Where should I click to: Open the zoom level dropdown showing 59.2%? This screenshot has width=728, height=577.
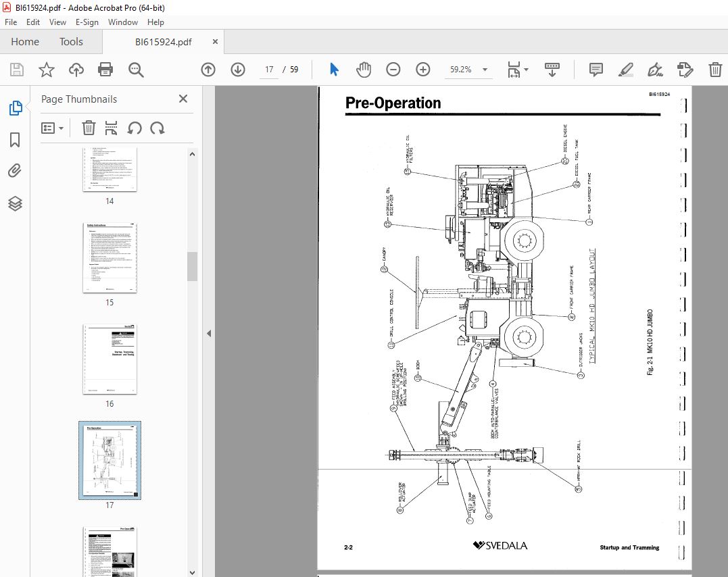click(485, 70)
